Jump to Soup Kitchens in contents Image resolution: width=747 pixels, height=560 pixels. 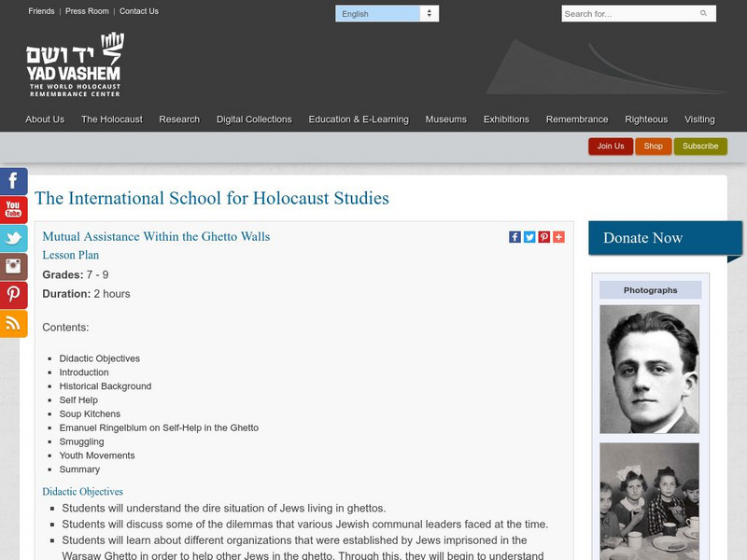click(90, 413)
